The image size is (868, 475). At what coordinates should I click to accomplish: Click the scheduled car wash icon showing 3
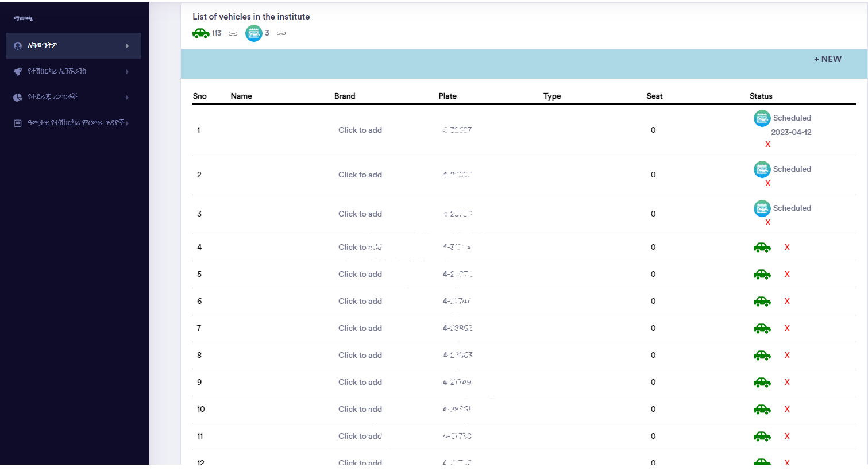pyautogui.click(x=253, y=33)
